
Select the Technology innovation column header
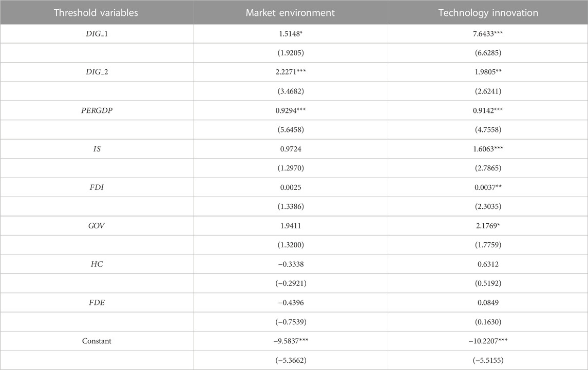488,13
